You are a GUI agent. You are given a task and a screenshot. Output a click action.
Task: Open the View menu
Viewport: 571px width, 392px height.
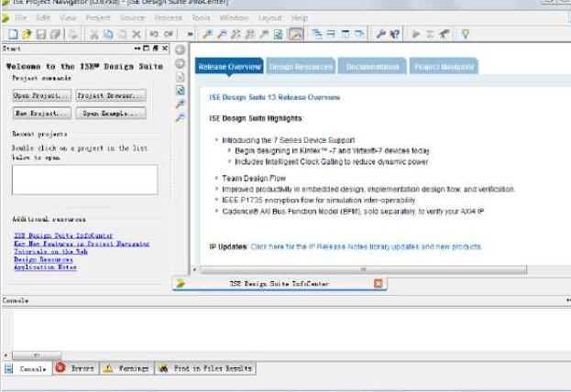pyautogui.click(x=68, y=17)
